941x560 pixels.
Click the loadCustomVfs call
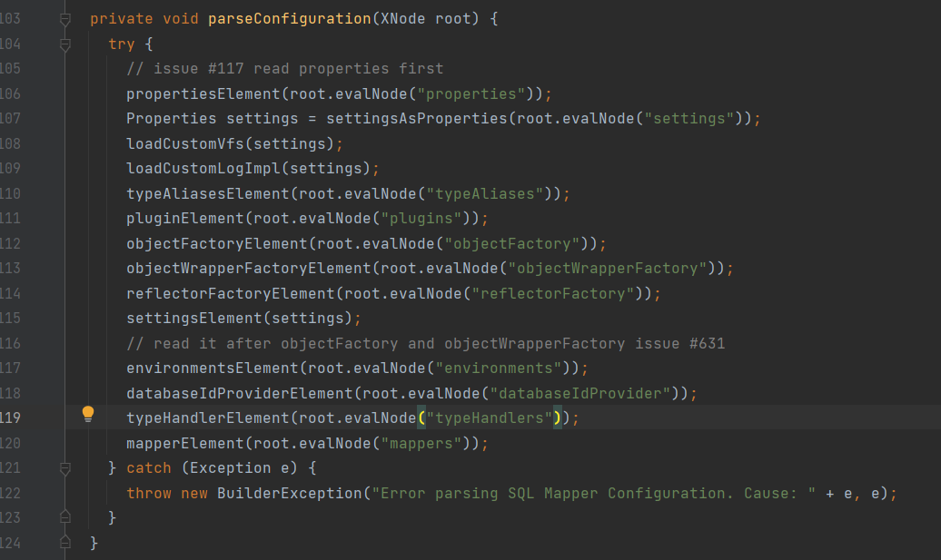(185, 144)
